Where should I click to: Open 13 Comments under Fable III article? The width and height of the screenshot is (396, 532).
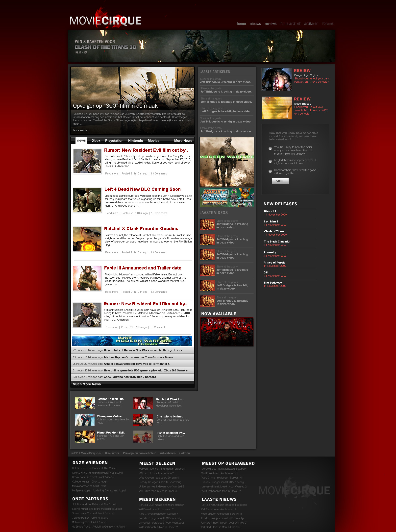159,292
